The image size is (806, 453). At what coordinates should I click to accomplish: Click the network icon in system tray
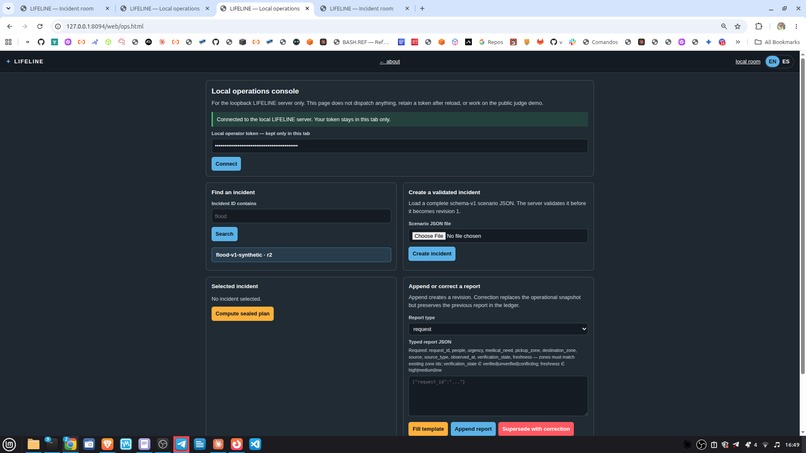(765, 445)
